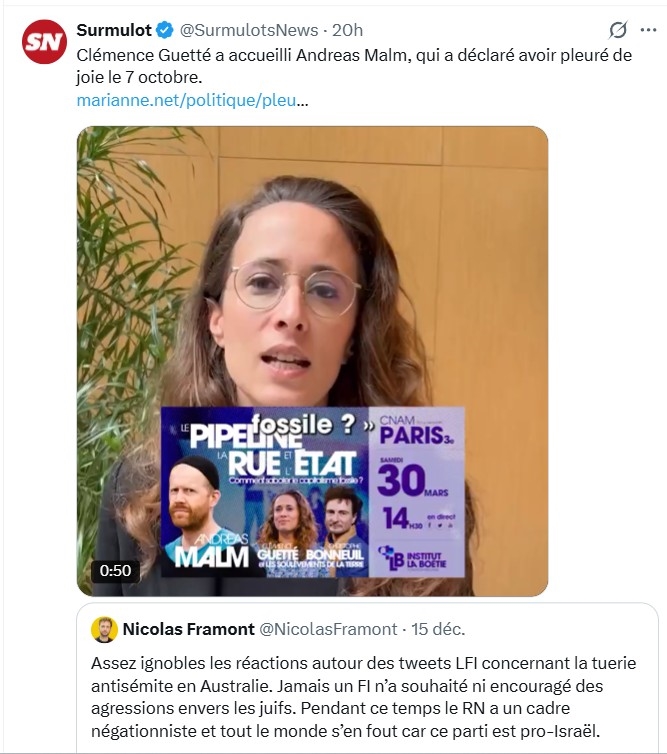Open the marianne.net article link
This screenshot has width=667, height=754.
(192, 100)
